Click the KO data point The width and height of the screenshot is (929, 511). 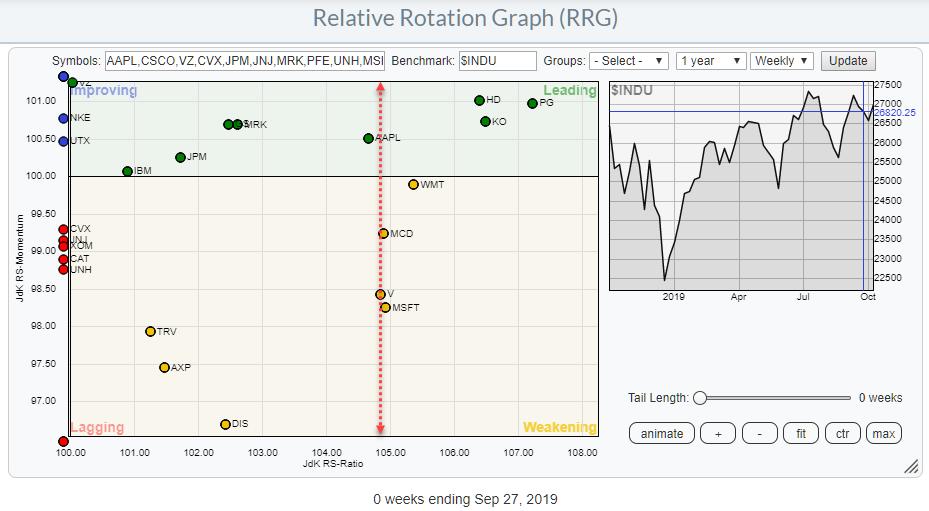pyautogui.click(x=485, y=122)
